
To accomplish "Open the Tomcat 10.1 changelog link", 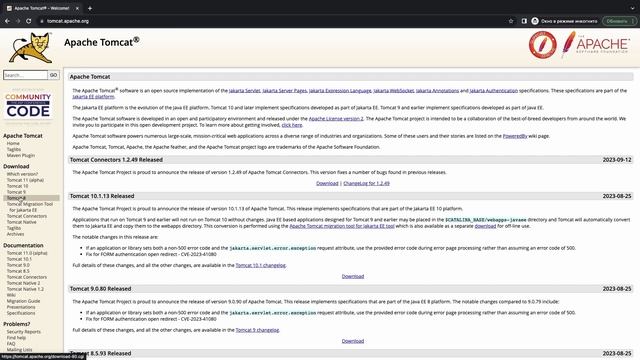I will (x=260, y=265).
